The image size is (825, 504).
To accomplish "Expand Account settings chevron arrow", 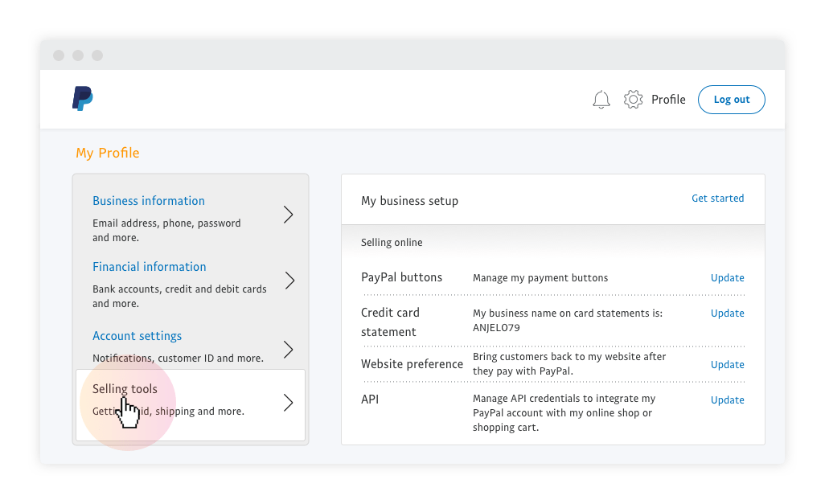I will [x=288, y=350].
